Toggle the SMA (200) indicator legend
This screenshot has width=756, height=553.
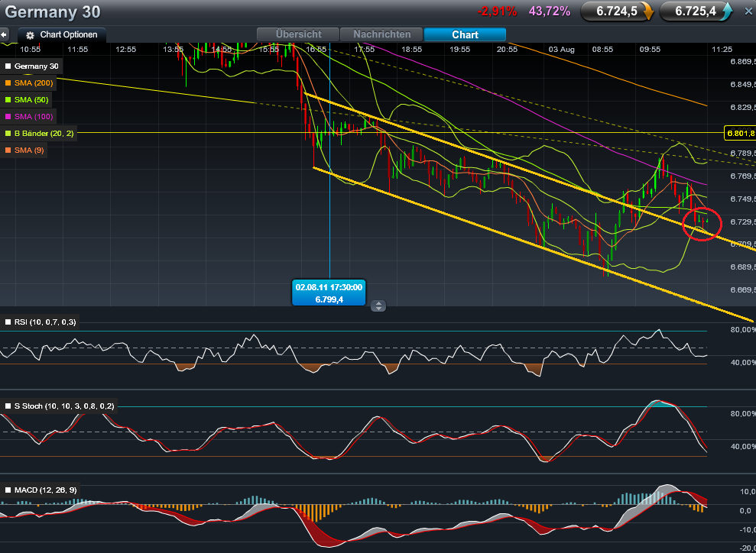28,82
